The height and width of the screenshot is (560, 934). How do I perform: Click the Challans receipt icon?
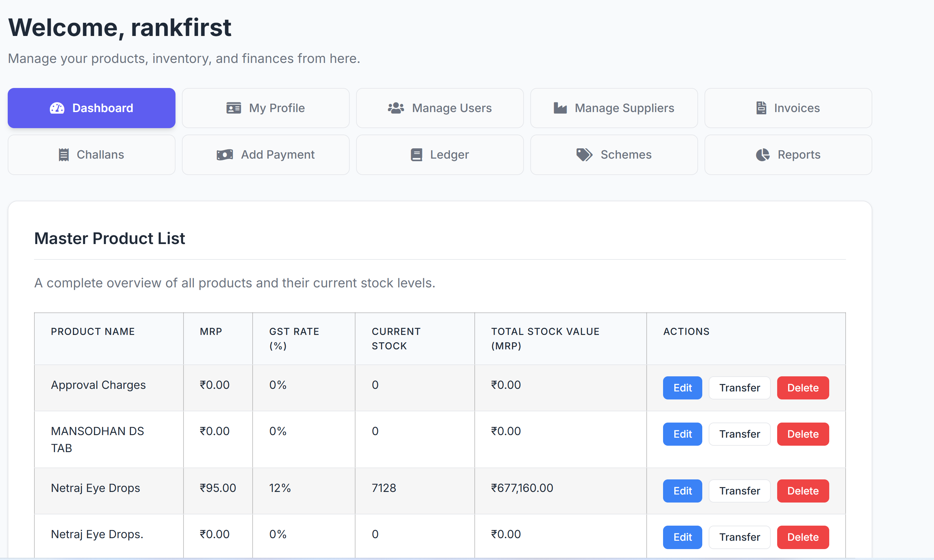(x=64, y=155)
